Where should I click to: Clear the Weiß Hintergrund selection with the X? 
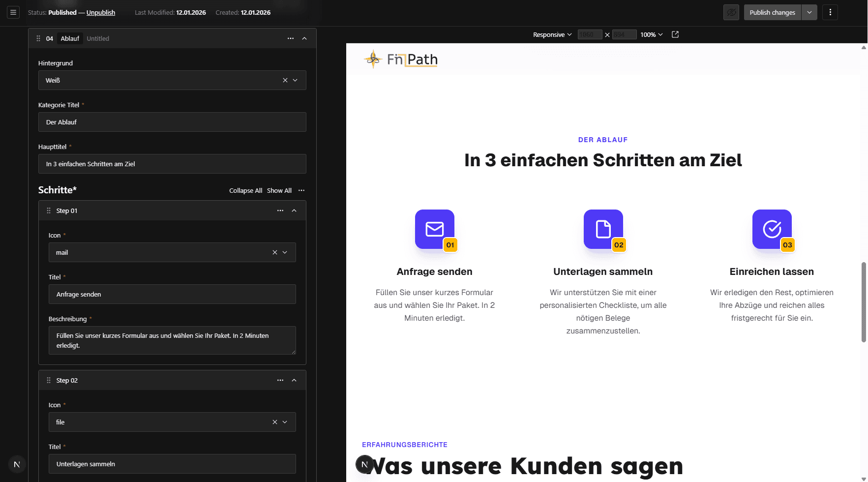coord(285,80)
